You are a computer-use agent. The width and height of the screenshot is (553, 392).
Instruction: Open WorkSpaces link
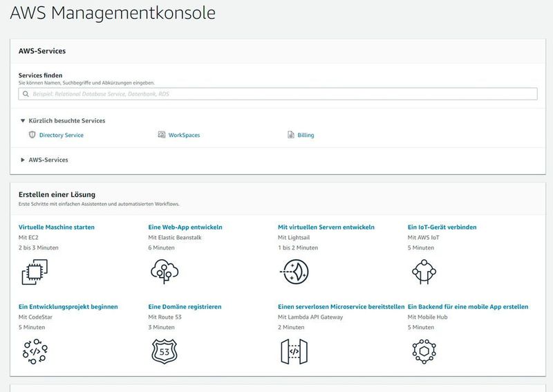pyautogui.click(x=184, y=135)
